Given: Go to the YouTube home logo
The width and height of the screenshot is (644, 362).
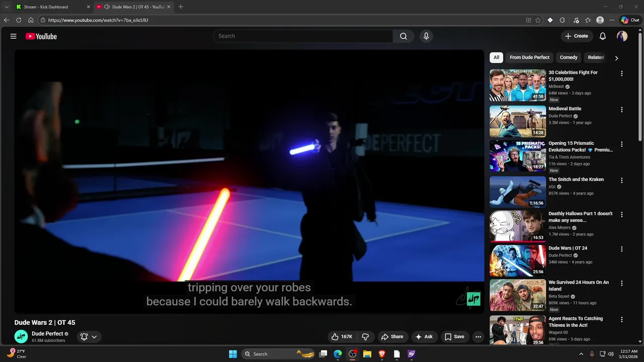Looking at the screenshot, I should coord(41,36).
